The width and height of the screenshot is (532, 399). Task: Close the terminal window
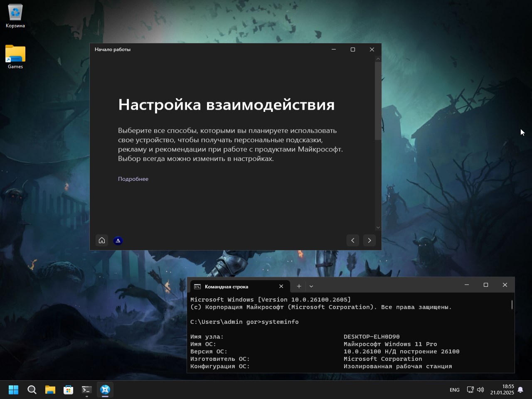point(505,285)
